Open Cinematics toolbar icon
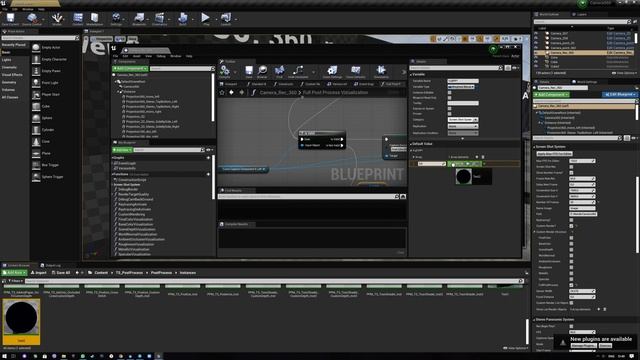Screen dimensions: 640x360 tap(160, 18)
